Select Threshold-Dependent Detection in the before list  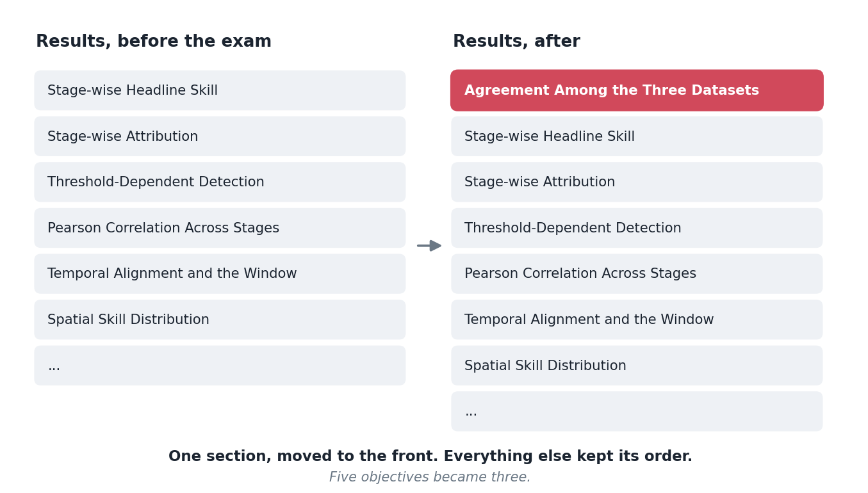pyautogui.click(x=220, y=182)
